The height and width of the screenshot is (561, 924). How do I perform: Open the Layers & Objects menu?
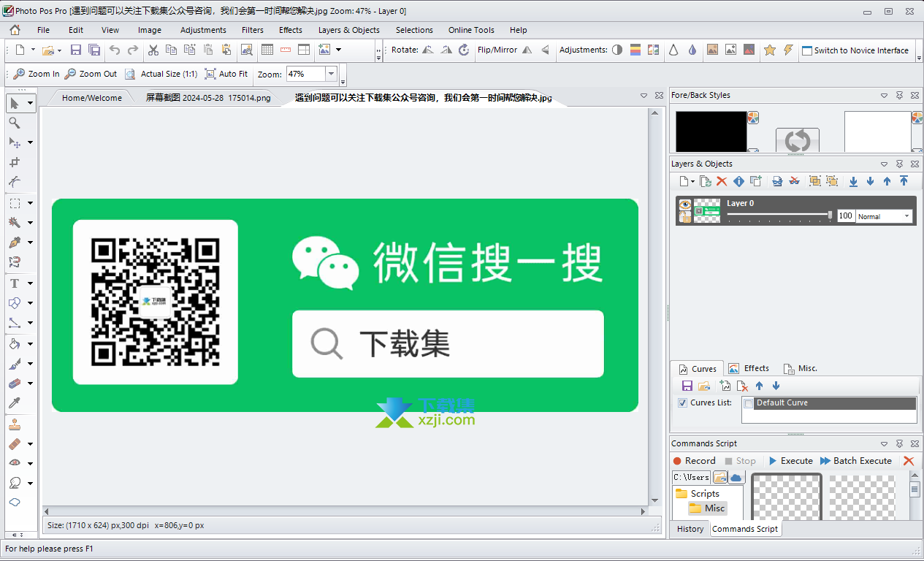(349, 30)
